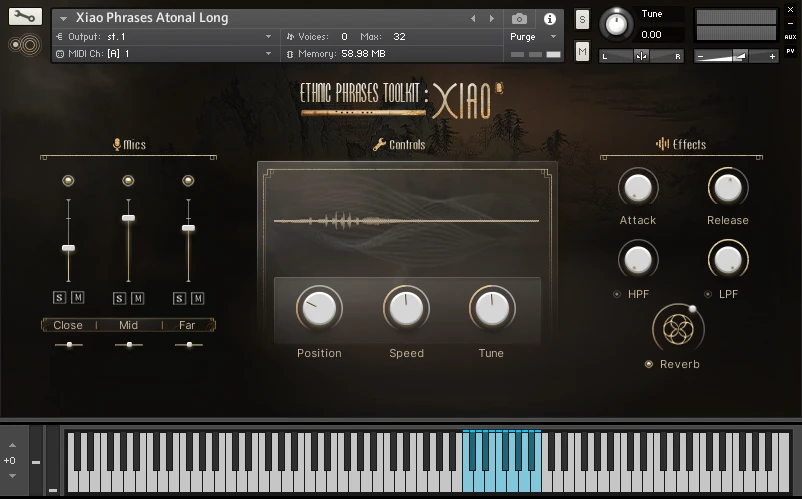The height and width of the screenshot is (499, 802).
Task: Open the instrument name dropdown arrow
Action: 63,18
